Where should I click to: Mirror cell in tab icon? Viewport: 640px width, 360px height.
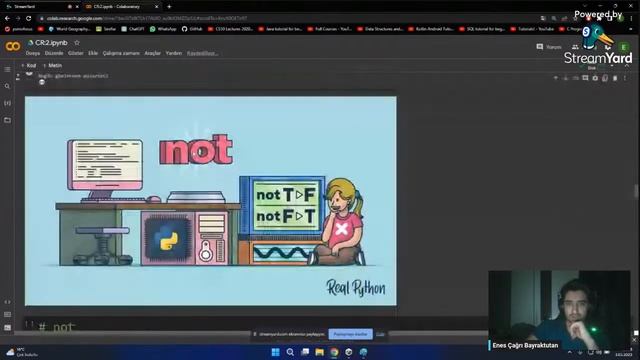pos(605,78)
